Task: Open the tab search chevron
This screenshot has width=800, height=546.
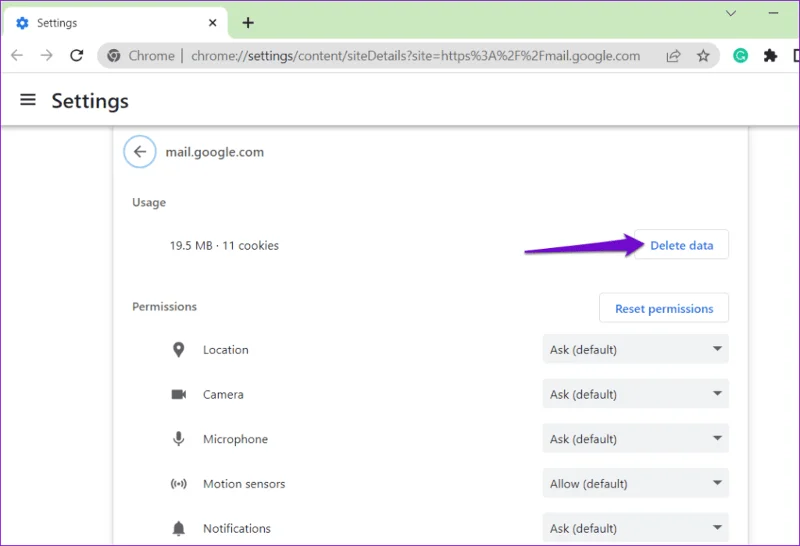Action: click(731, 13)
